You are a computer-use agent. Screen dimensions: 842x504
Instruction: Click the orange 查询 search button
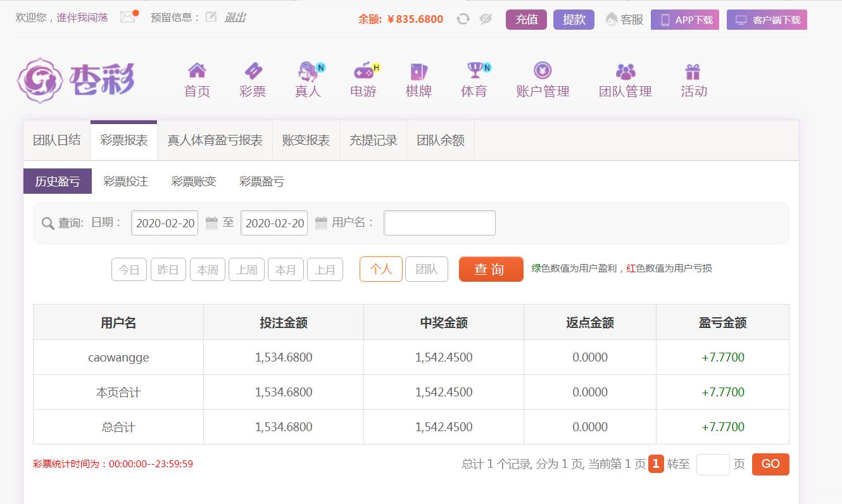491,269
